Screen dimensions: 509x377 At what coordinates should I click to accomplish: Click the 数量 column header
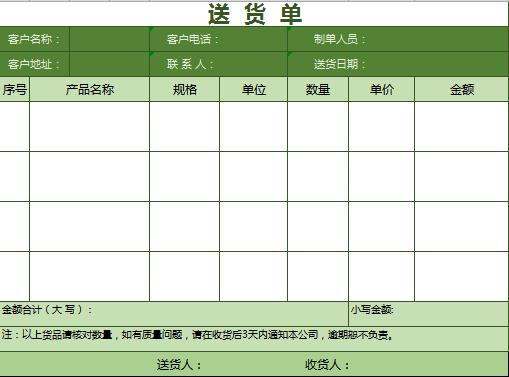[x=318, y=89]
